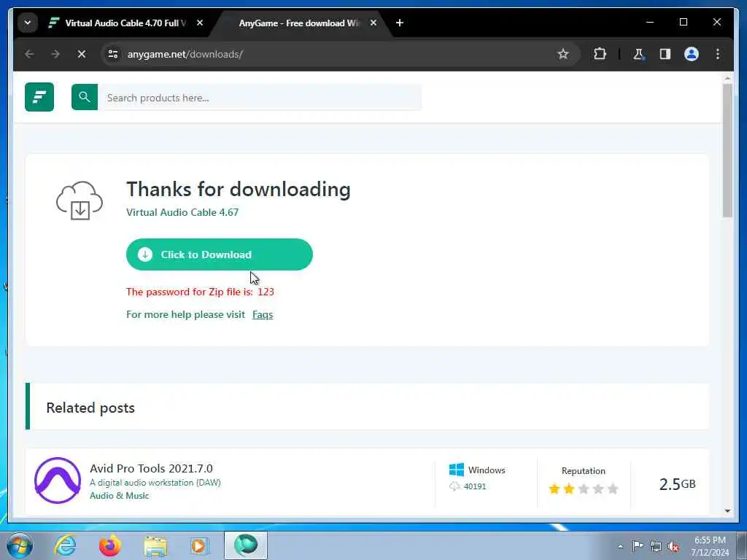Open the Windows Start menu
Screen dimensions: 747x560
pos(20,545)
